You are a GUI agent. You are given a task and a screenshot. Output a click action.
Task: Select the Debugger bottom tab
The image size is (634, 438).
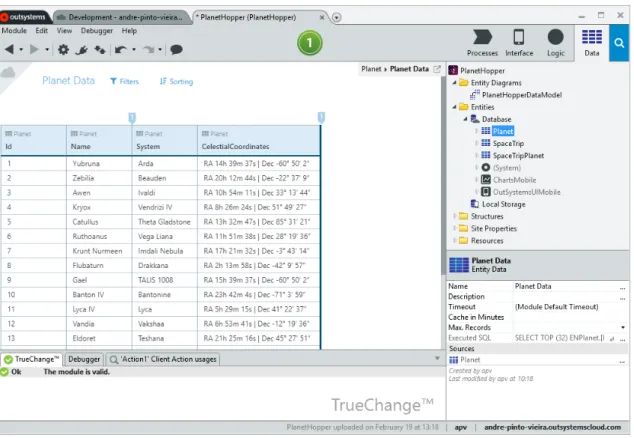tap(84, 359)
